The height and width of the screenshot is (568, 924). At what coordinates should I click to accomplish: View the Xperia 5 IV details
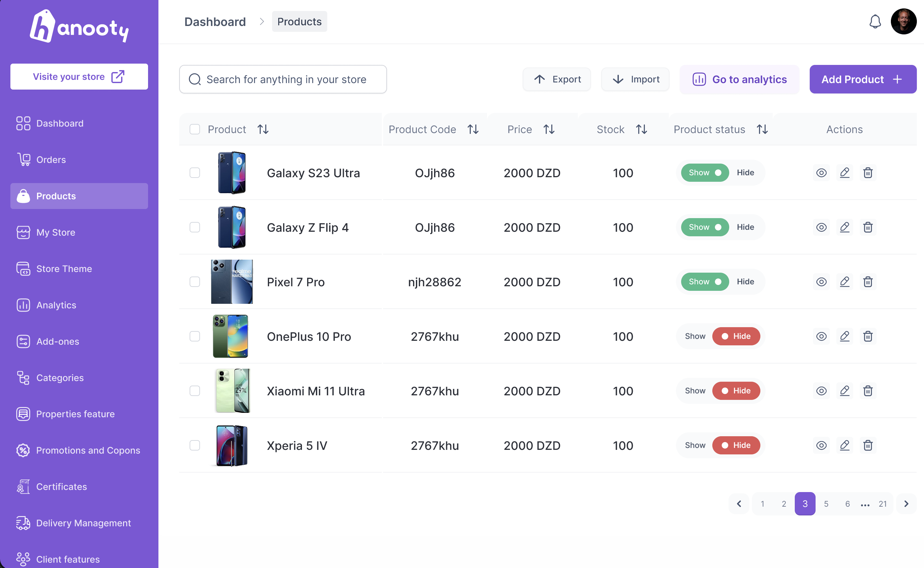click(821, 445)
